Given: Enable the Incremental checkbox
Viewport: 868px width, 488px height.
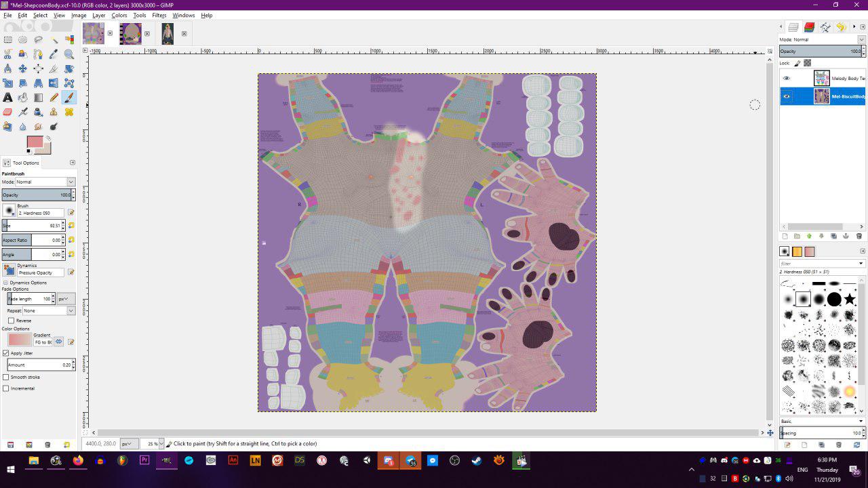Looking at the screenshot, I should click(x=6, y=388).
